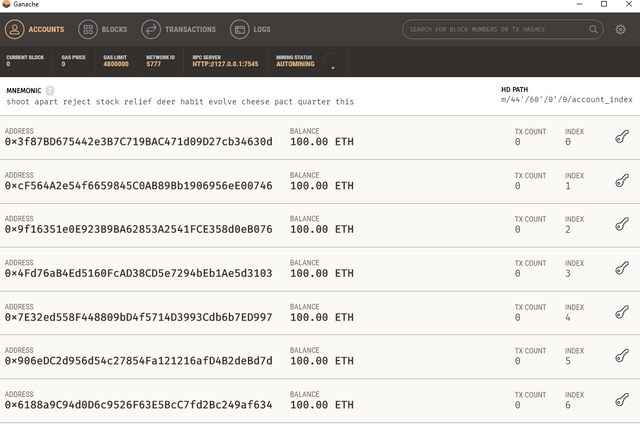Click the TX count of account index 5

(x=517, y=361)
